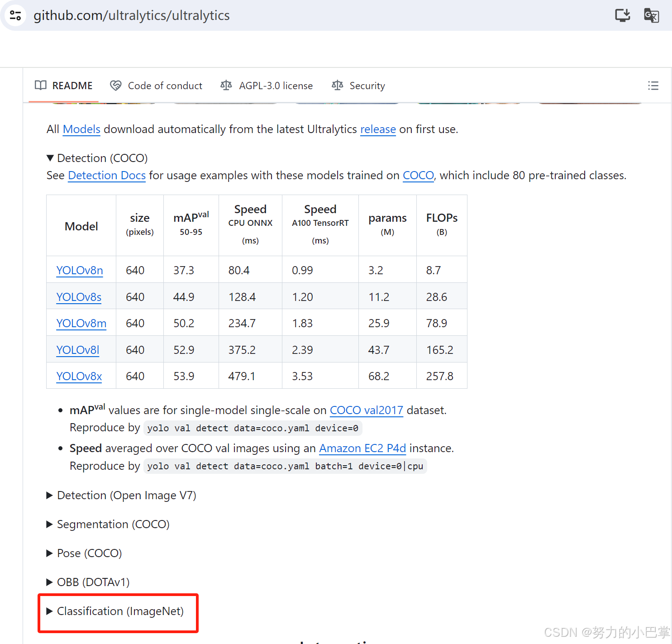Screen dimensions: 672x644
Task: Click the README book icon
Action: (41, 86)
